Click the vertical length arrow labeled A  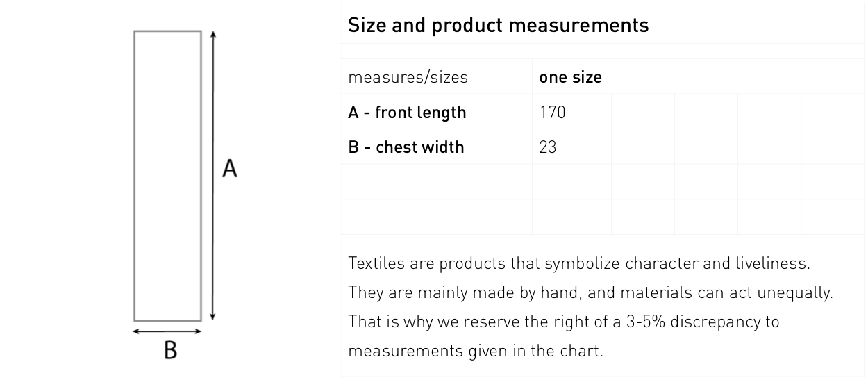212,175
